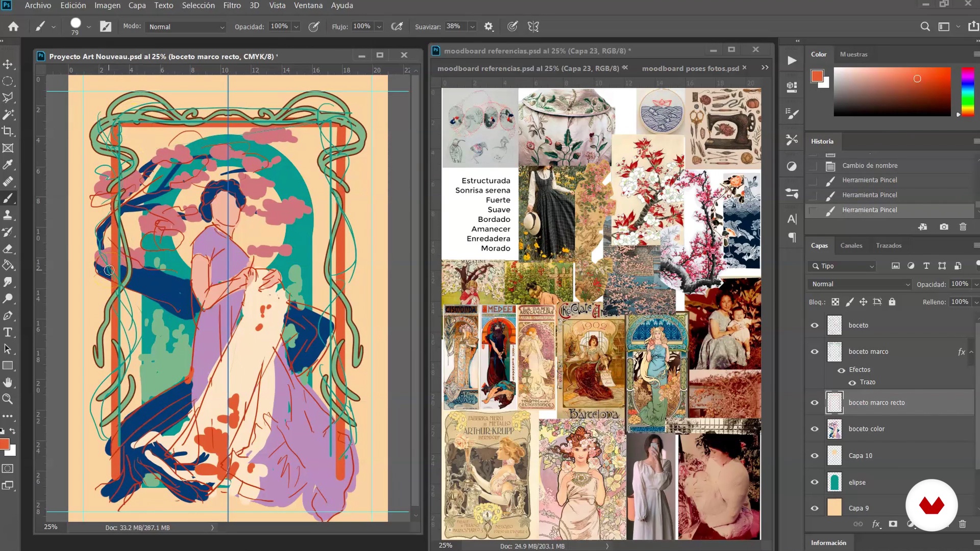This screenshot has height=551, width=980.
Task: Hide the Capa 10 layer
Action: coord(815,456)
